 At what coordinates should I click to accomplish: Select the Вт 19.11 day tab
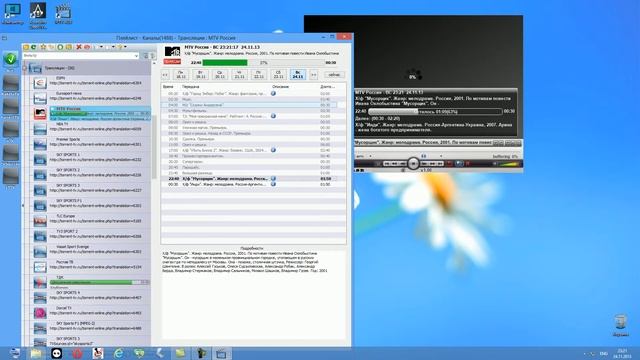[200, 74]
